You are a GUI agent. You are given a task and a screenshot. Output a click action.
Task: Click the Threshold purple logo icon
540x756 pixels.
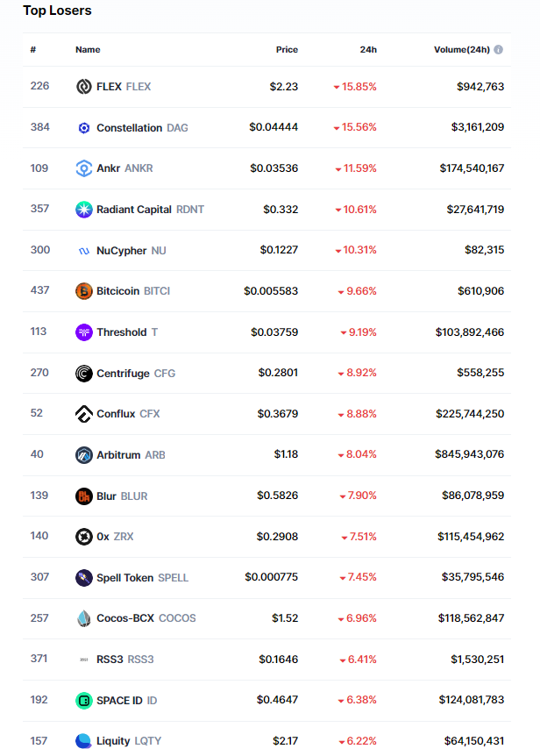click(x=84, y=332)
